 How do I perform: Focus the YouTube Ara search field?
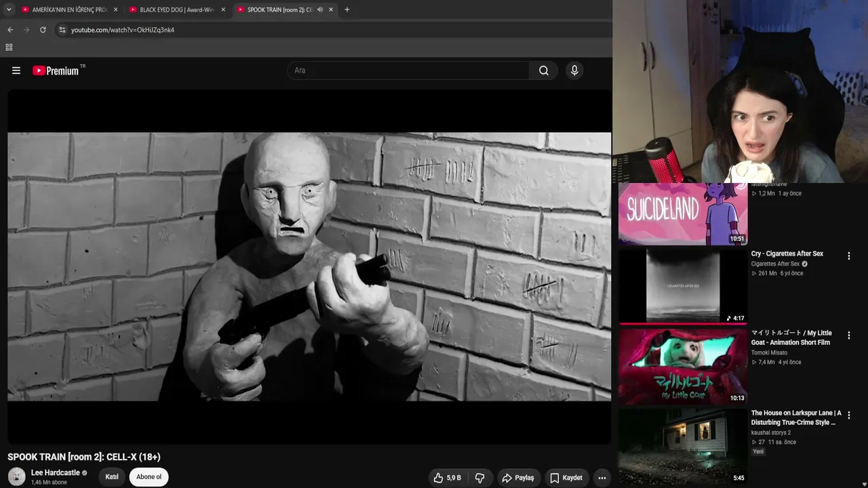409,70
